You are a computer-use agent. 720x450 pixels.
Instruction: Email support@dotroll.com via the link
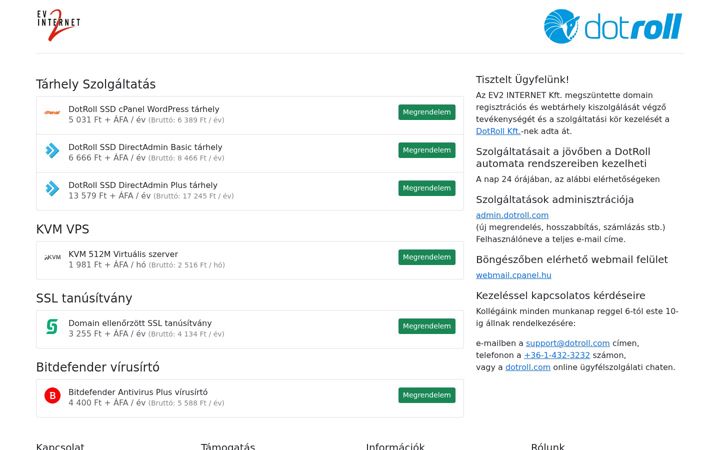(568, 343)
